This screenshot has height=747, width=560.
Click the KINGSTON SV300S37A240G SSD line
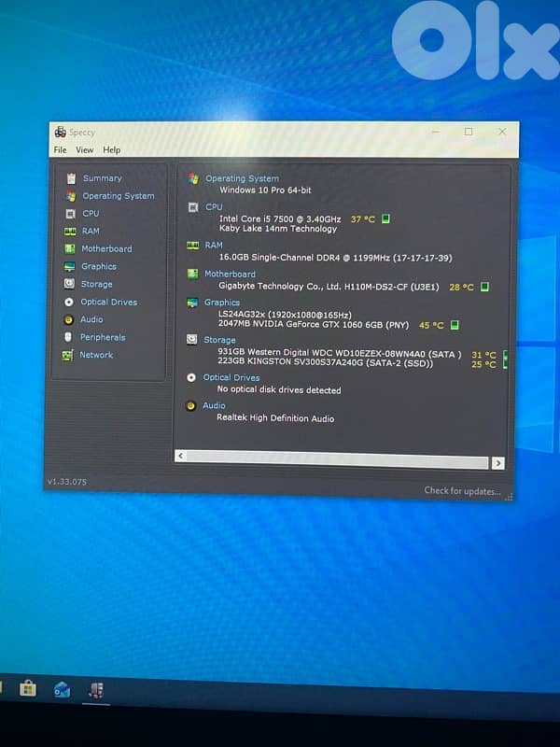pos(325,362)
